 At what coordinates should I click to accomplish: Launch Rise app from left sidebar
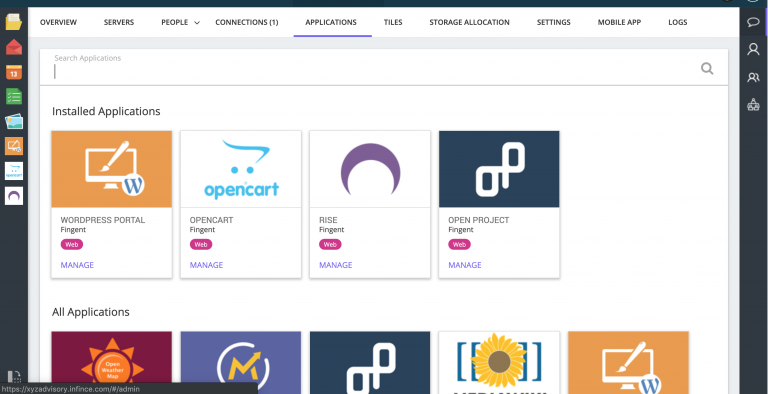pos(14,196)
